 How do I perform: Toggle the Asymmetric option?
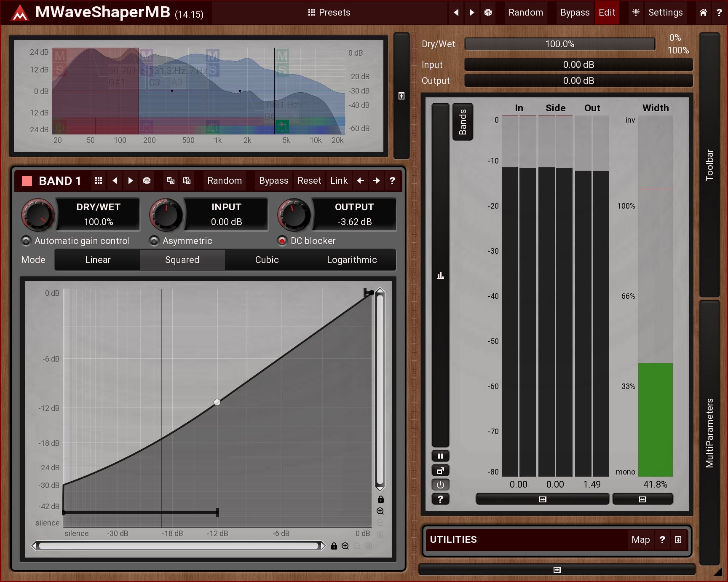[x=154, y=241]
